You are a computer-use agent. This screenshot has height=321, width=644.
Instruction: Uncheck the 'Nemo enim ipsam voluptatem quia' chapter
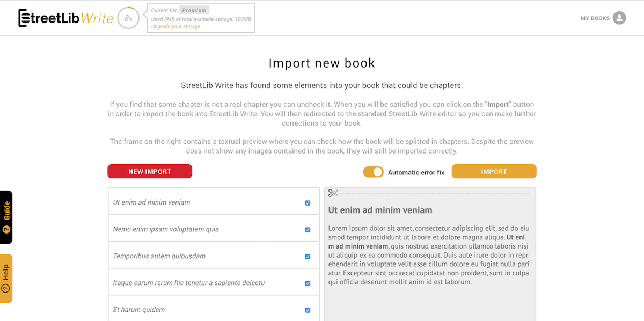point(308,230)
